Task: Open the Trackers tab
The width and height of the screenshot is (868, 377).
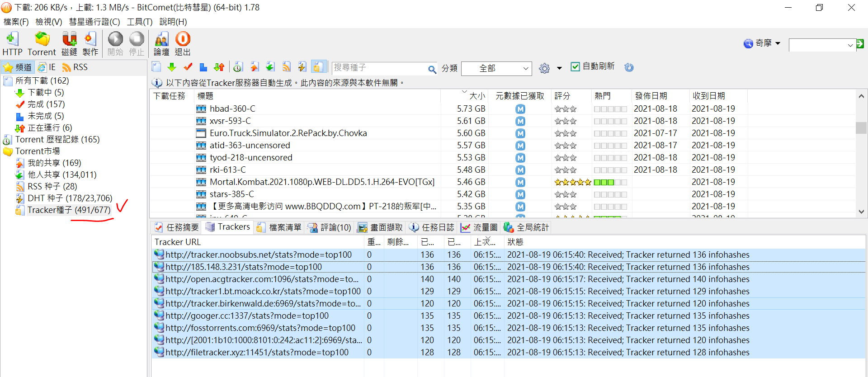Action: pyautogui.click(x=228, y=227)
